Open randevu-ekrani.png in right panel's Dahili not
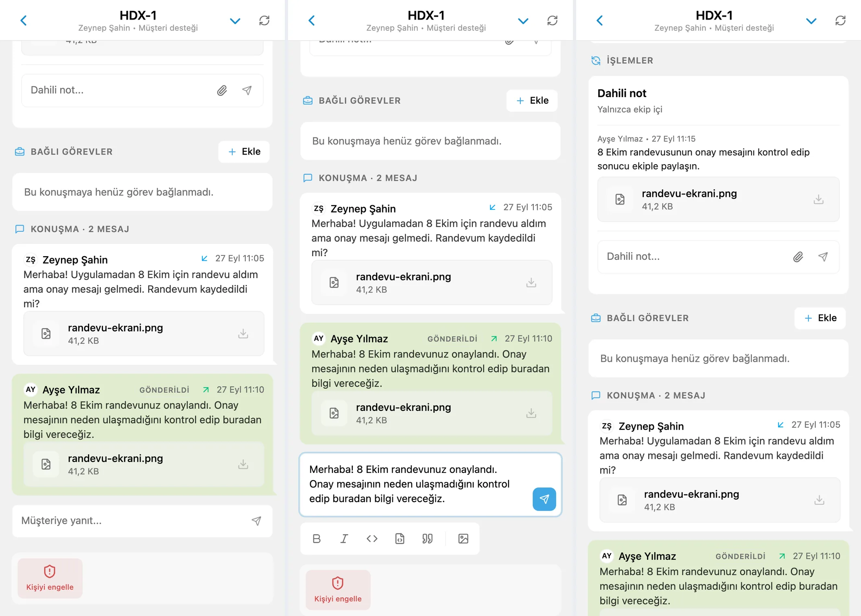 click(x=719, y=199)
